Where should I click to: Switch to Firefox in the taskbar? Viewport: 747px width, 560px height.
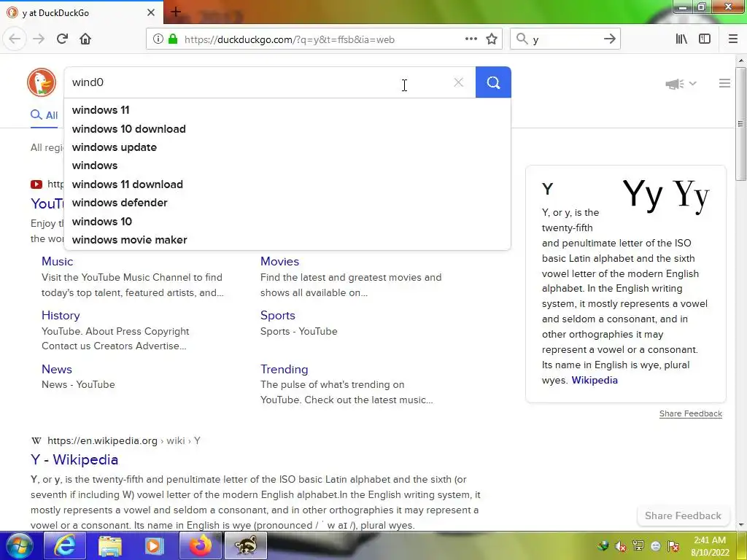click(200, 545)
